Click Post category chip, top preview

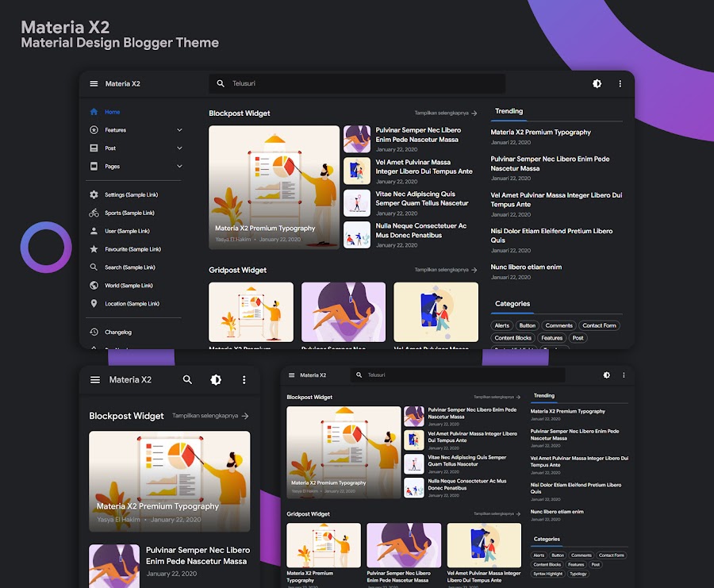pos(578,338)
